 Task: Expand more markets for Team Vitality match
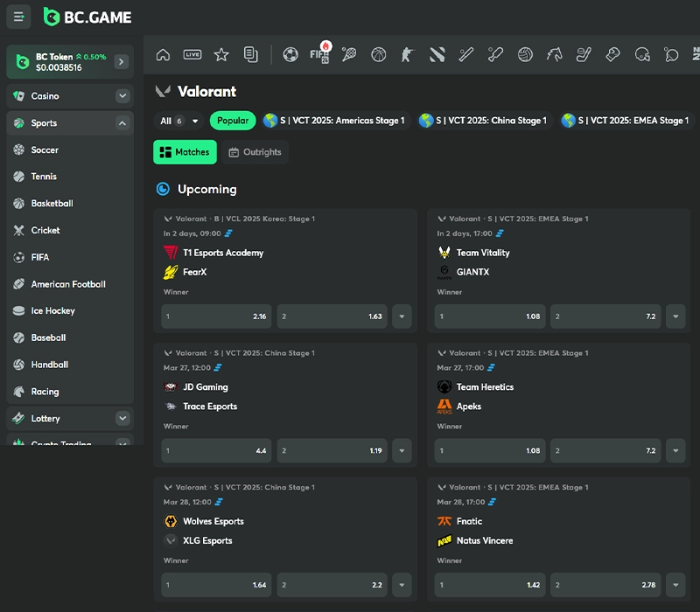click(675, 316)
